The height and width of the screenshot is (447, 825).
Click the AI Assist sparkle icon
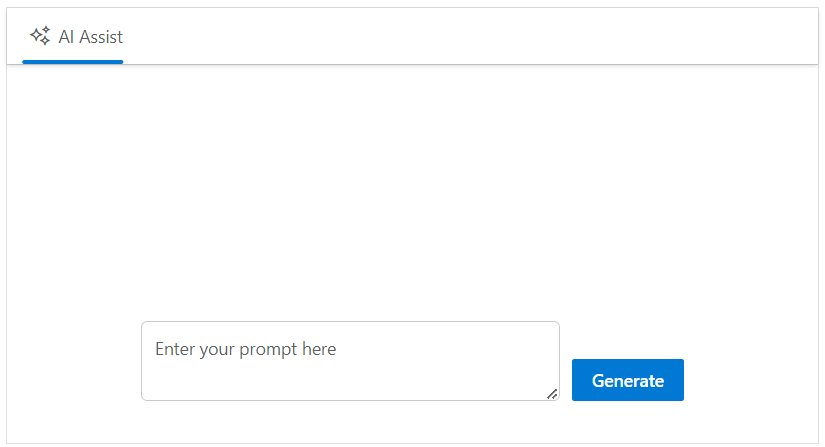click(40, 36)
